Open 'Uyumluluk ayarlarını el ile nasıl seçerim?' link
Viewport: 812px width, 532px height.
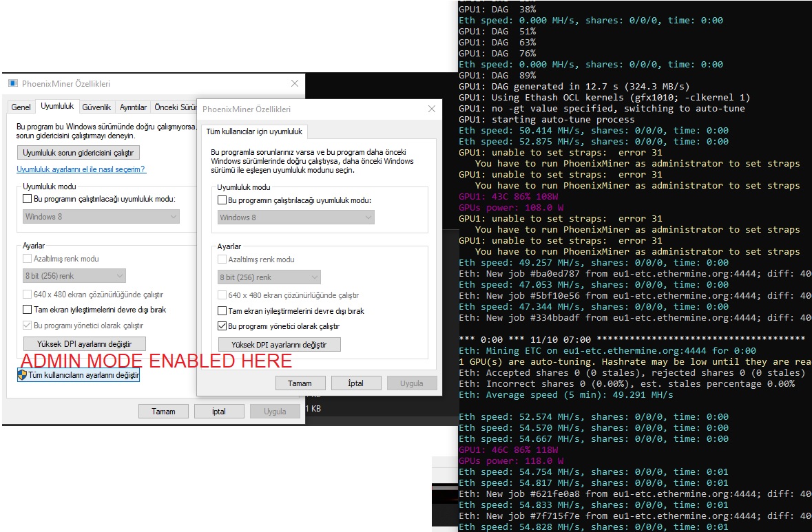pyautogui.click(x=81, y=169)
